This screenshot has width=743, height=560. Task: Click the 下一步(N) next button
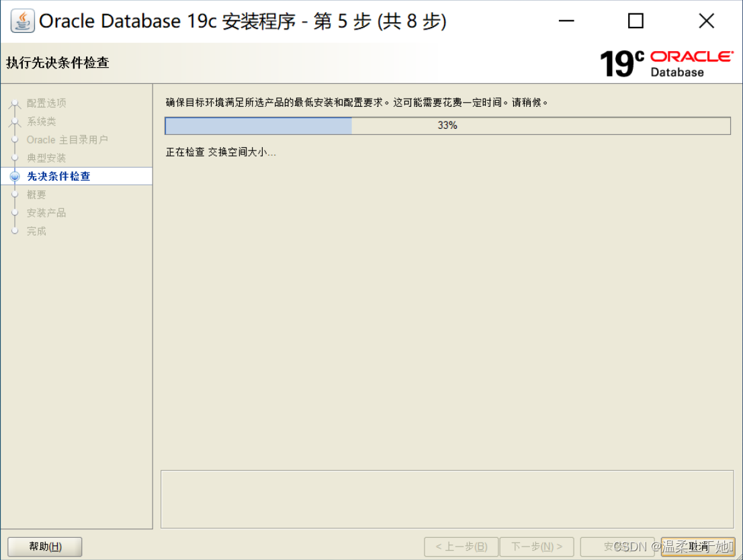(x=537, y=547)
